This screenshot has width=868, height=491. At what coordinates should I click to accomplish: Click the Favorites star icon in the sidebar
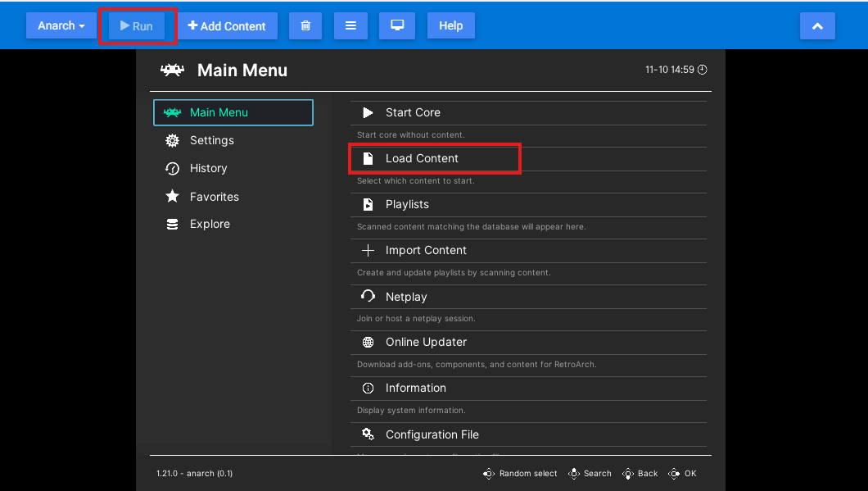point(172,196)
